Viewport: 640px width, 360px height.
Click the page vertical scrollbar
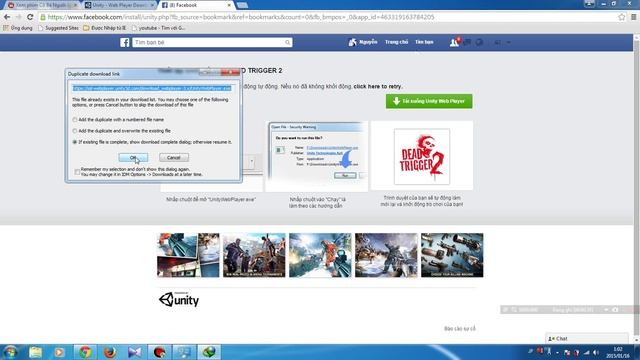click(636, 189)
